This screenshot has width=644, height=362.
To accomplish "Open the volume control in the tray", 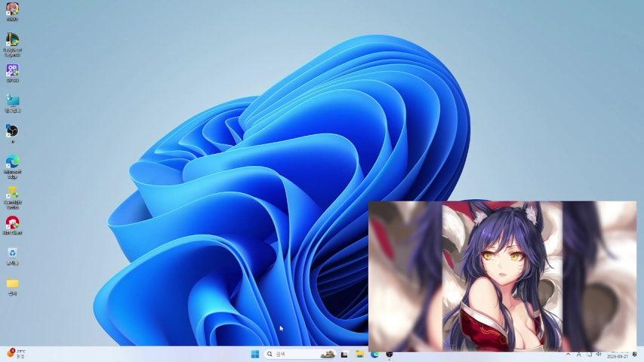I will click(x=599, y=354).
